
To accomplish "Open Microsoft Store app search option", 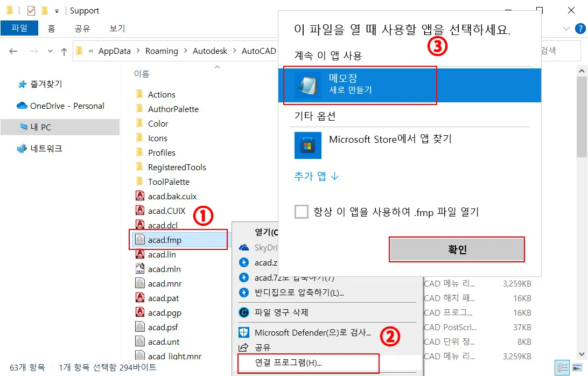I will tap(409, 145).
